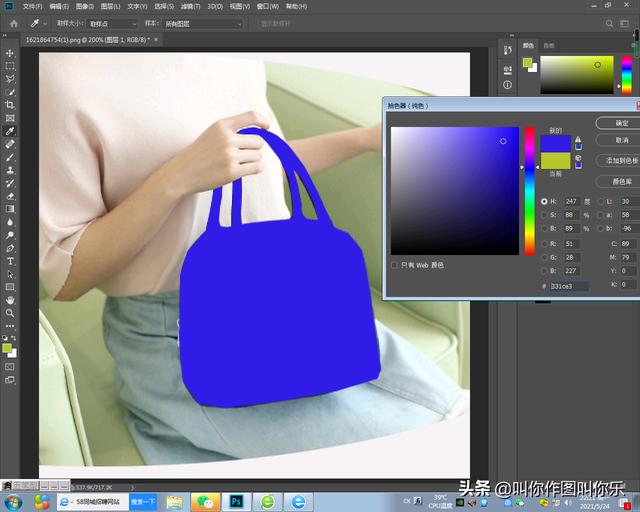Select the Move tool
Viewport: 640px width, 512px height.
click(x=10, y=52)
